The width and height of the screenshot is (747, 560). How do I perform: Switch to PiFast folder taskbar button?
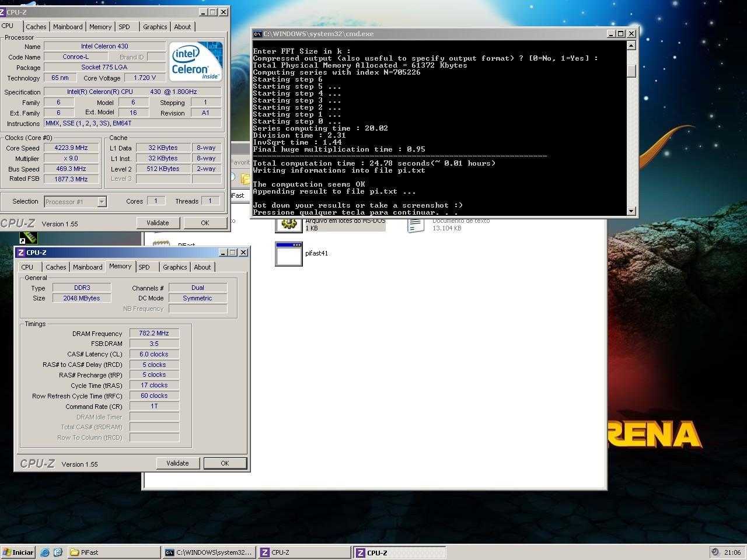114,552
